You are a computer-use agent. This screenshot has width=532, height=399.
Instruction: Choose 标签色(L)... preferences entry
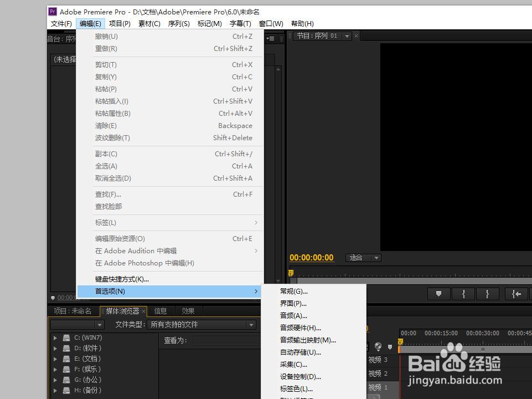click(x=313, y=389)
